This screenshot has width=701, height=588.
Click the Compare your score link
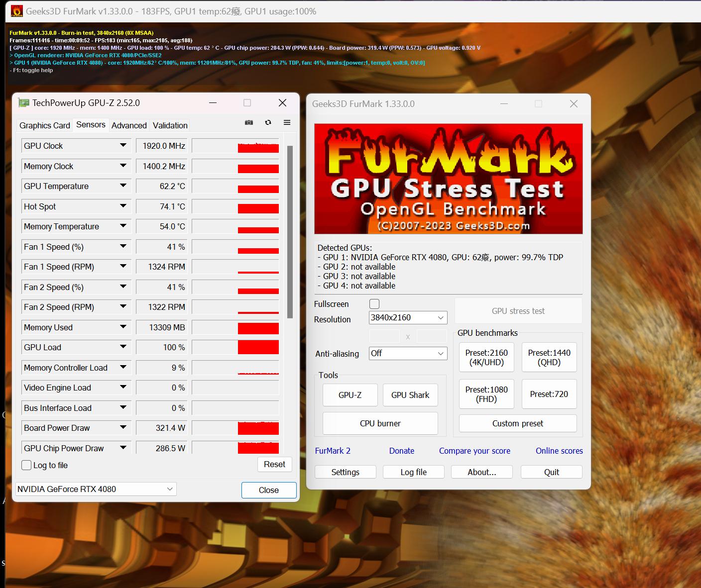[x=474, y=451]
